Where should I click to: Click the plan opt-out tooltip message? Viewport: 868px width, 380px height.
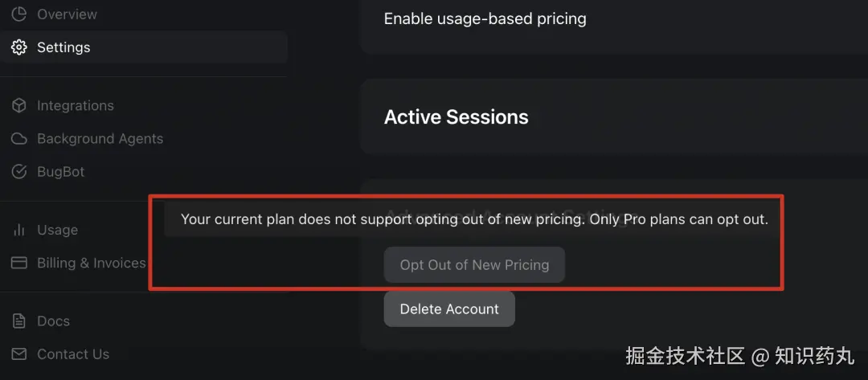474,219
